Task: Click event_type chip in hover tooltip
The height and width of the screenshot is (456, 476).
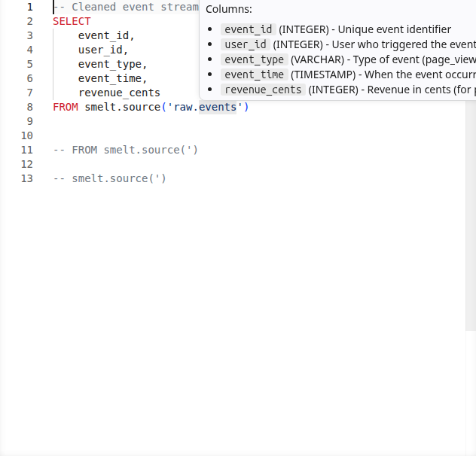Action: (255, 59)
